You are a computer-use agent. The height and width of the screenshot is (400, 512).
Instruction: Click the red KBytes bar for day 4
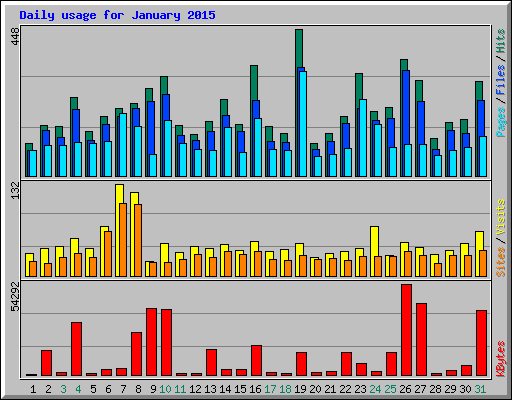click(x=76, y=349)
